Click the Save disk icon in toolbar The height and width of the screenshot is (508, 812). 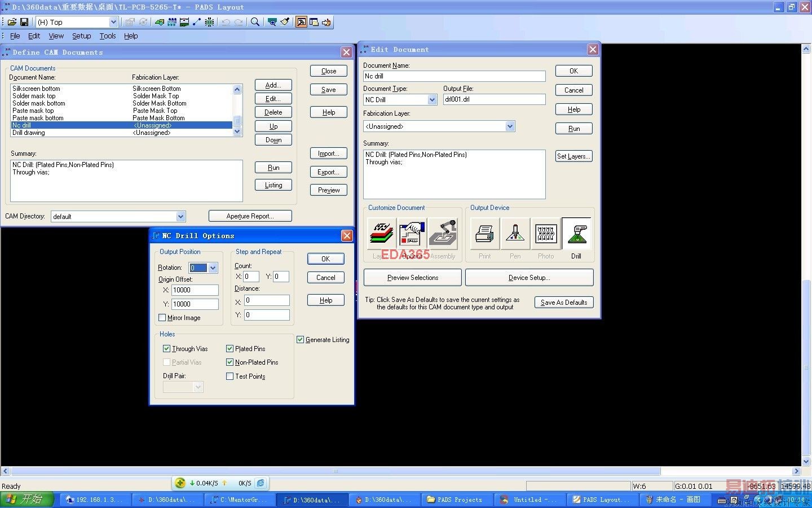(24, 22)
